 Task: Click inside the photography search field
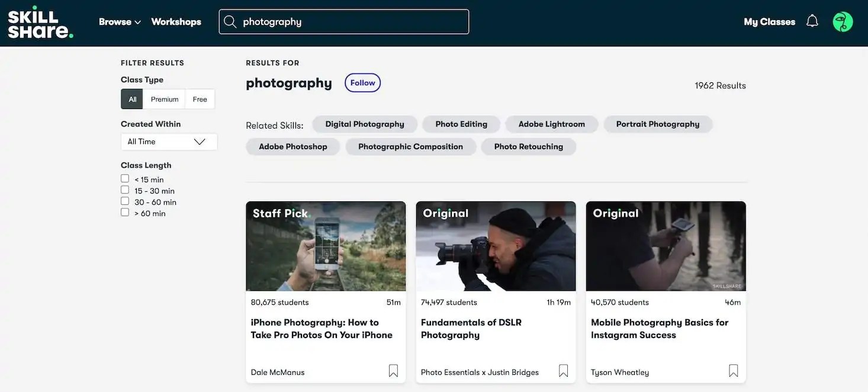tap(343, 21)
